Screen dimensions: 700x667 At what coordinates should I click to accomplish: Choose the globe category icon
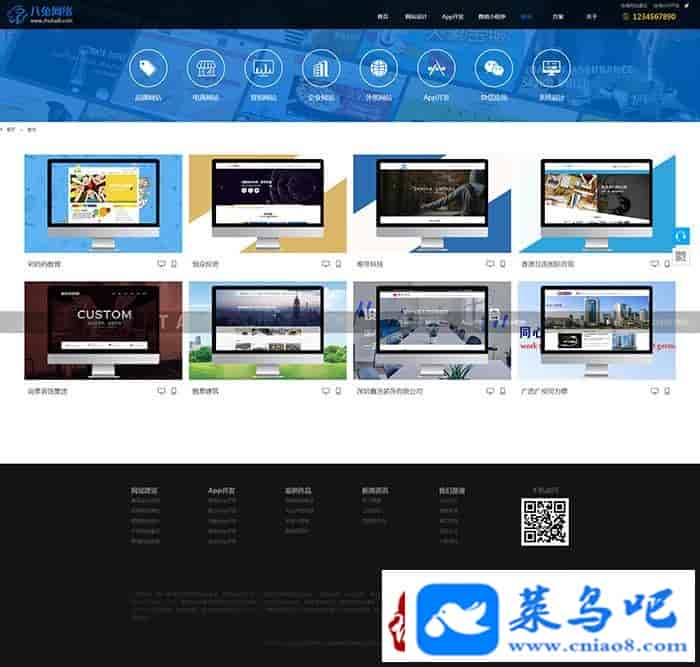[x=379, y=68]
